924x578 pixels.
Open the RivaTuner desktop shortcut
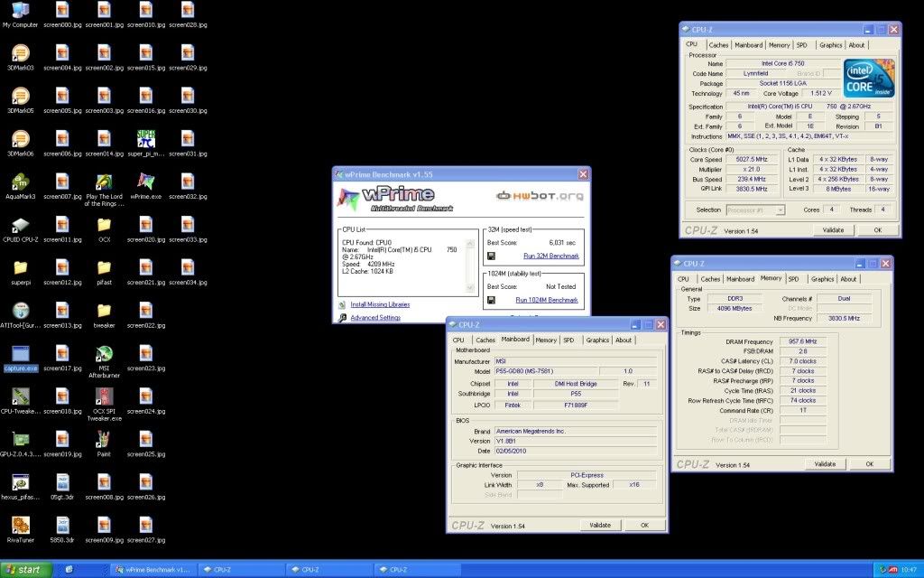click(20, 525)
